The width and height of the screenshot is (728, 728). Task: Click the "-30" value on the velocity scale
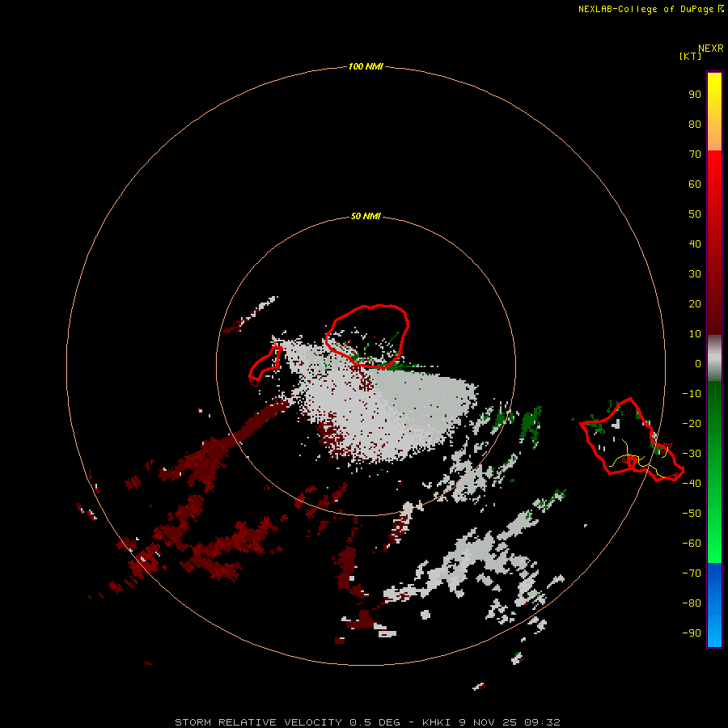(692, 454)
